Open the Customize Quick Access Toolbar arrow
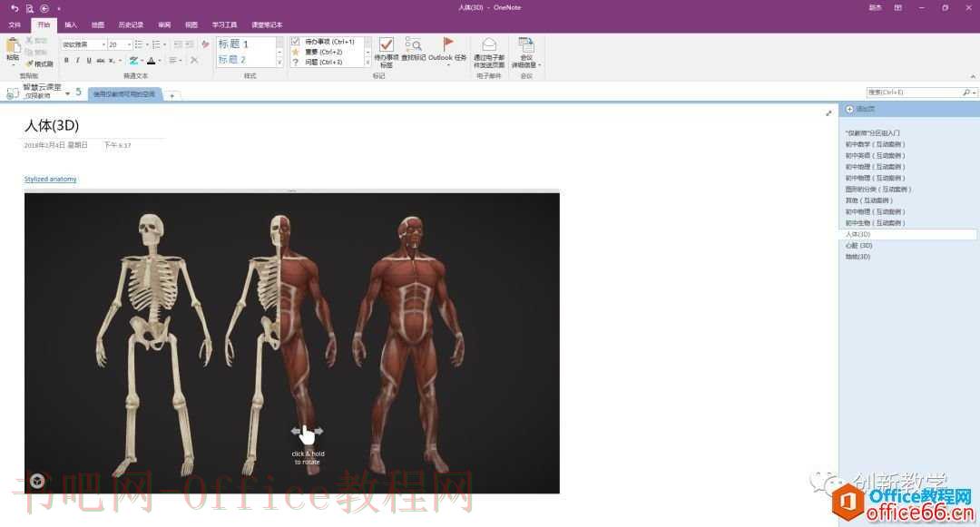 [59, 9]
